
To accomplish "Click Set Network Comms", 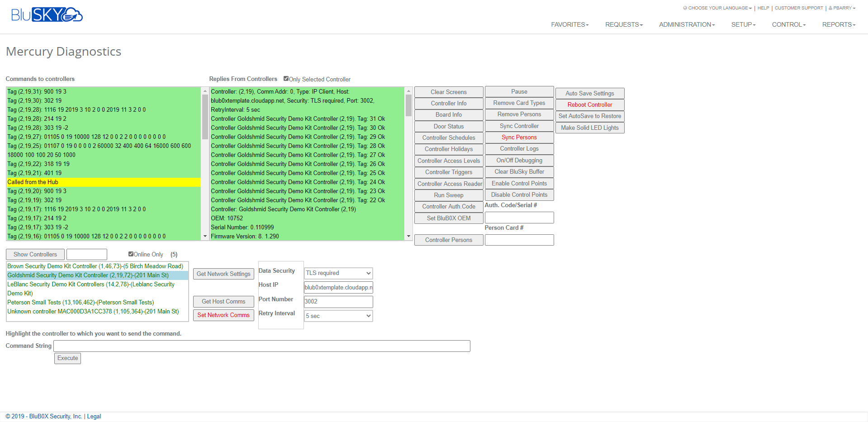I will pos(223,315).
